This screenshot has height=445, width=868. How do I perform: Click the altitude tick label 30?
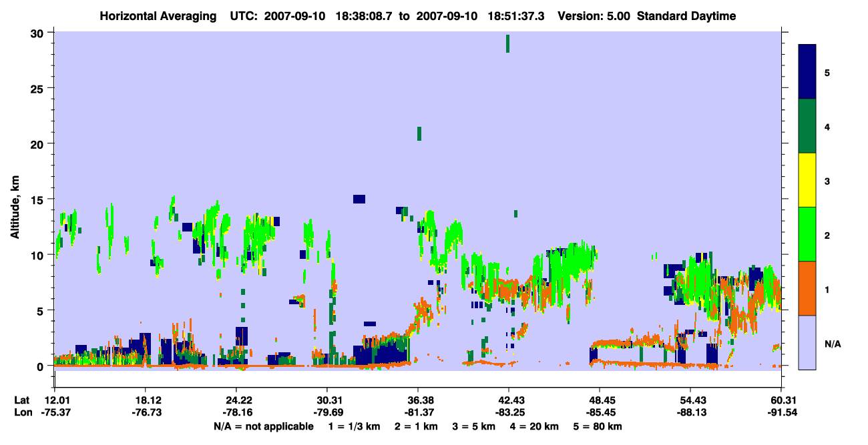click(x=39, y=33)
